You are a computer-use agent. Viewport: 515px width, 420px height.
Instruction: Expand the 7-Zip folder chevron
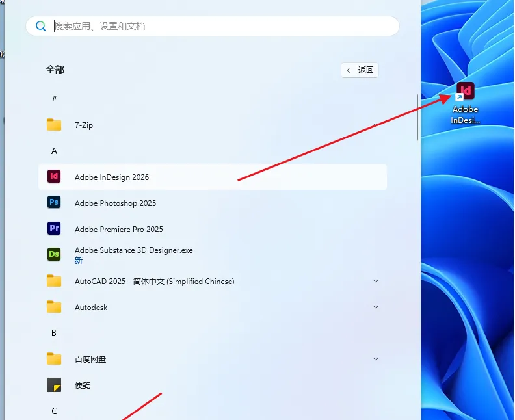(376, 125)
